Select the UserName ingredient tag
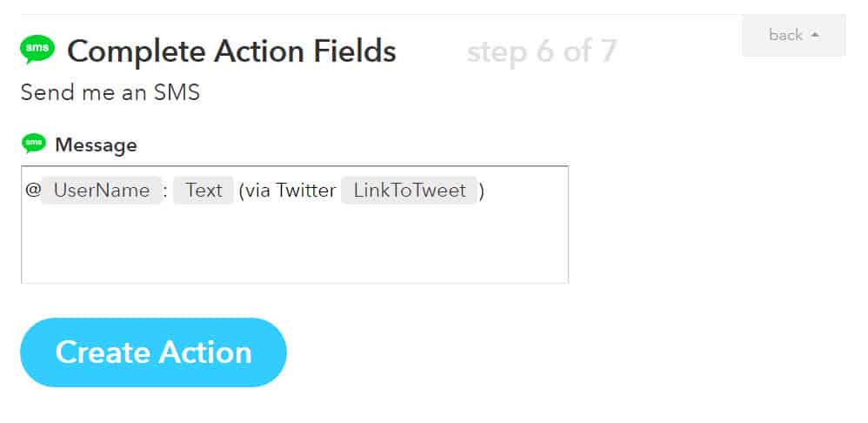The height and width of the screenshot is (423, 868). [102, 191]
